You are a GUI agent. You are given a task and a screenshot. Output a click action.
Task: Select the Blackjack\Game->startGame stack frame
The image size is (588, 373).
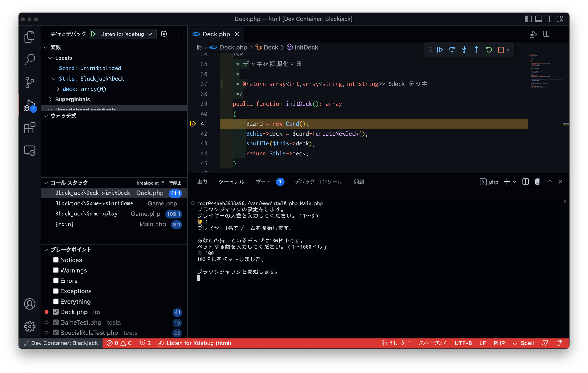coord(94,203)
